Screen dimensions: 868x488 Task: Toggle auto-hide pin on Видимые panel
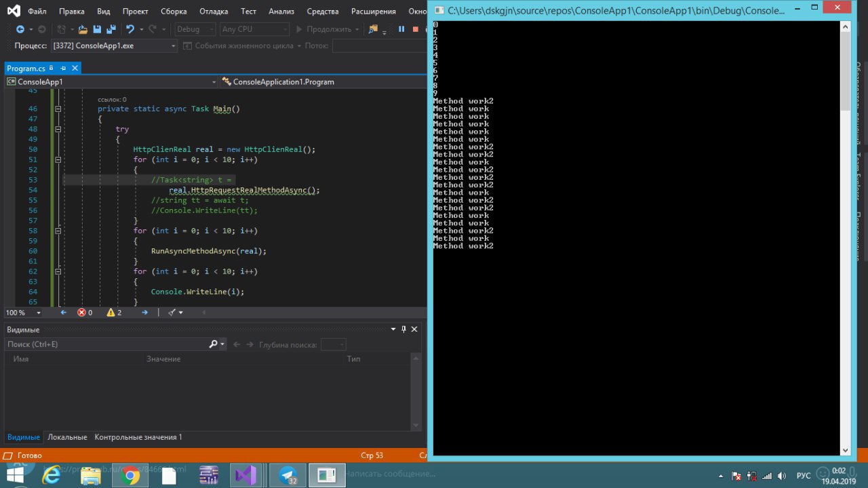pos(403,329)
